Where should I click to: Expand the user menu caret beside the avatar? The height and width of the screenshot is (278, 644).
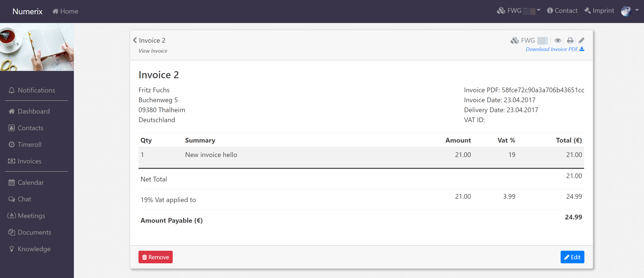[637, 10]
